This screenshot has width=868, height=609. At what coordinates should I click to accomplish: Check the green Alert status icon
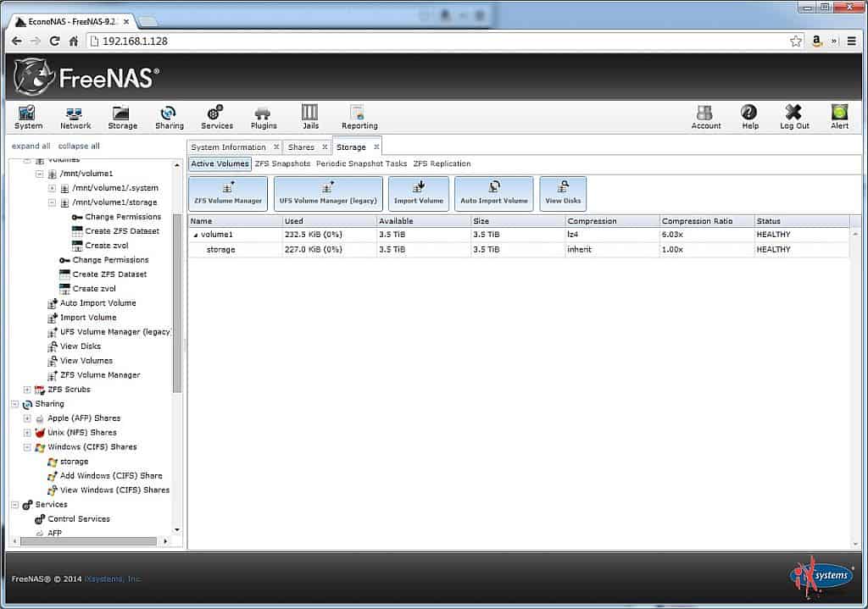(839, 117)
